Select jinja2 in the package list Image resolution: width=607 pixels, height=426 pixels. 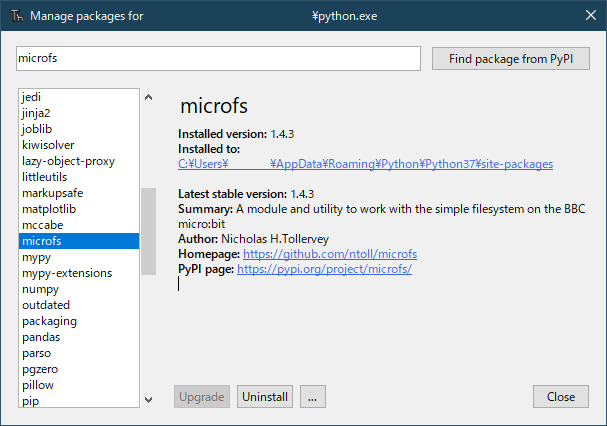click(x=79, y=113)
